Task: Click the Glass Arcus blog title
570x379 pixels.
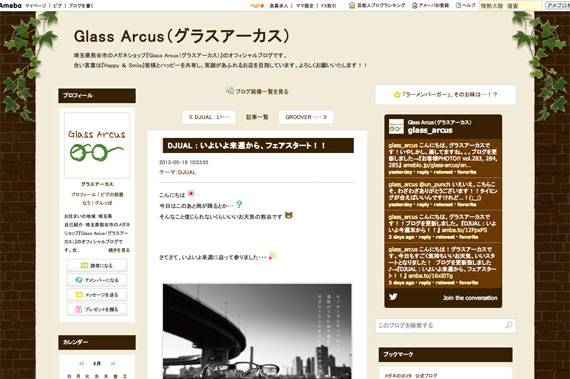Action: 181,36
